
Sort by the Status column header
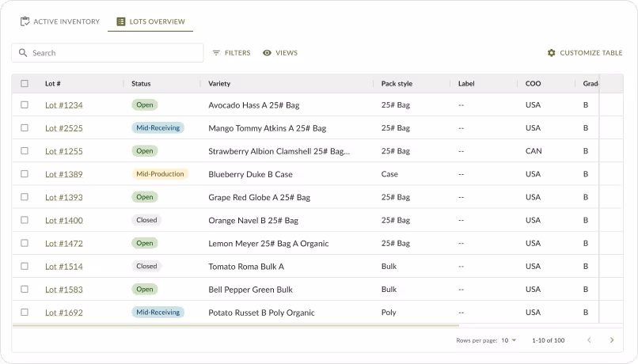(141, 83)
